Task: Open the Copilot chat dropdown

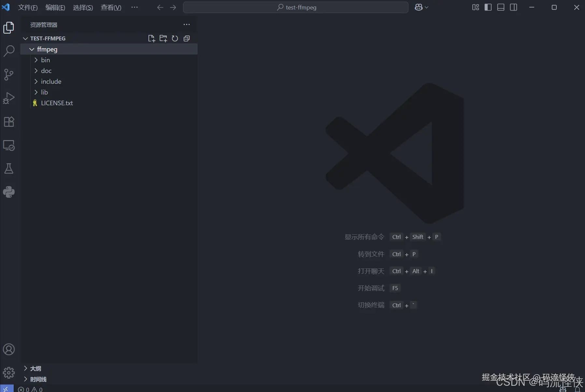Action: (x=421, y=7)
